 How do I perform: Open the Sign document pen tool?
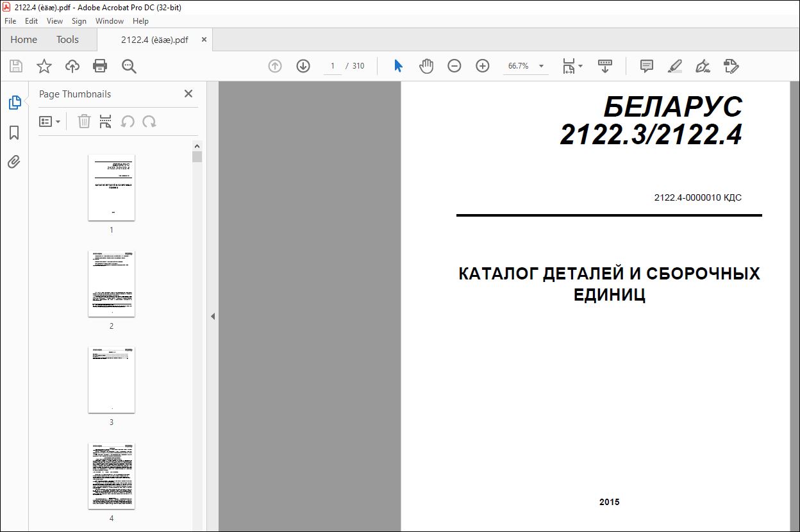(x=703, y=66)
